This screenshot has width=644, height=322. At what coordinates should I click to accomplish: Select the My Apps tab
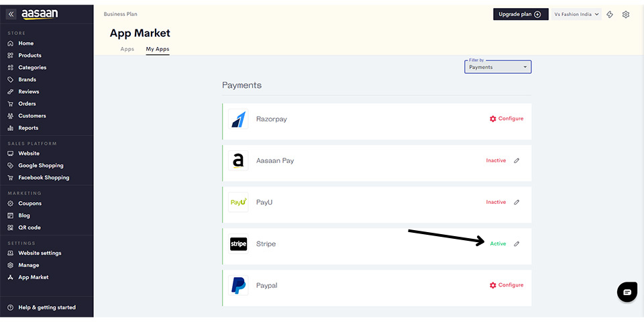(158, 49)
